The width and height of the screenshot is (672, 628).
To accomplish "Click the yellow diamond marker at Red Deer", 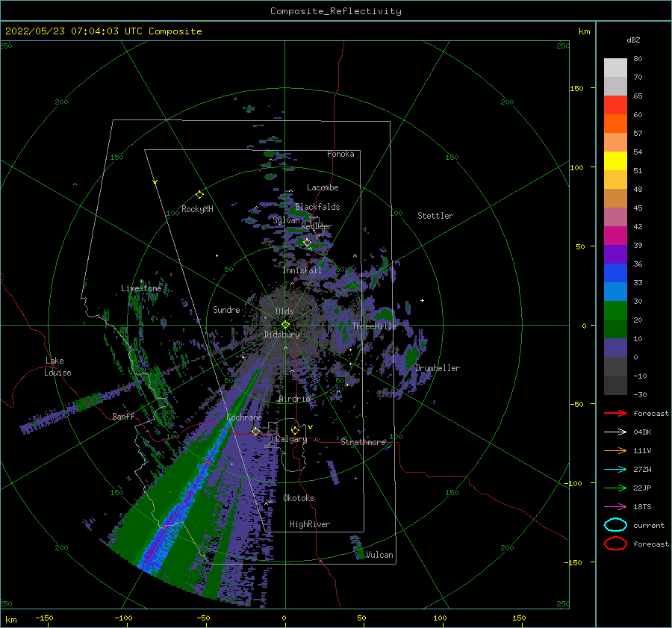I will [308, 243].
